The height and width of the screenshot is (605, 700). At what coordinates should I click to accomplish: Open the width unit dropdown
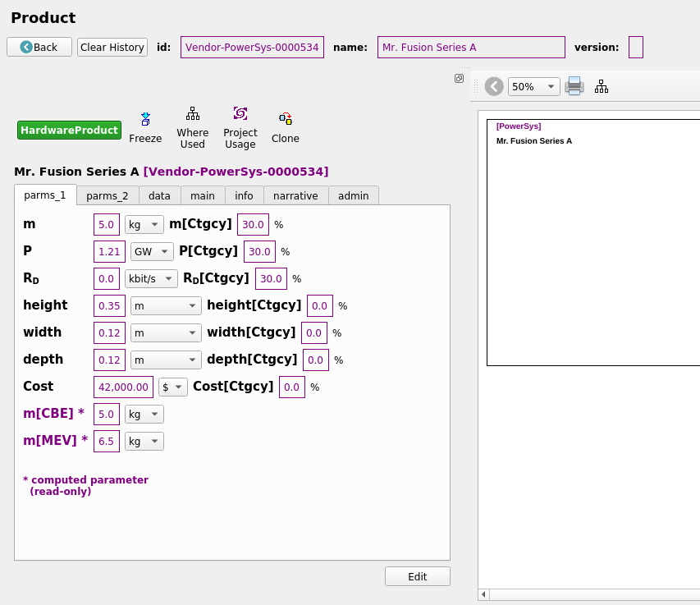coord(166,333)
